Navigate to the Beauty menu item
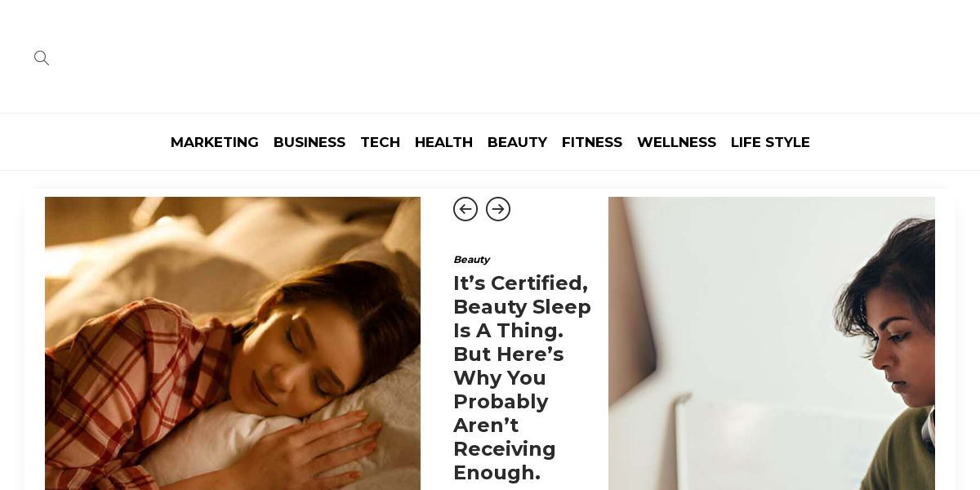Image resolution: width=980 pixels, height=490 pixels. (x=517, y=142)
